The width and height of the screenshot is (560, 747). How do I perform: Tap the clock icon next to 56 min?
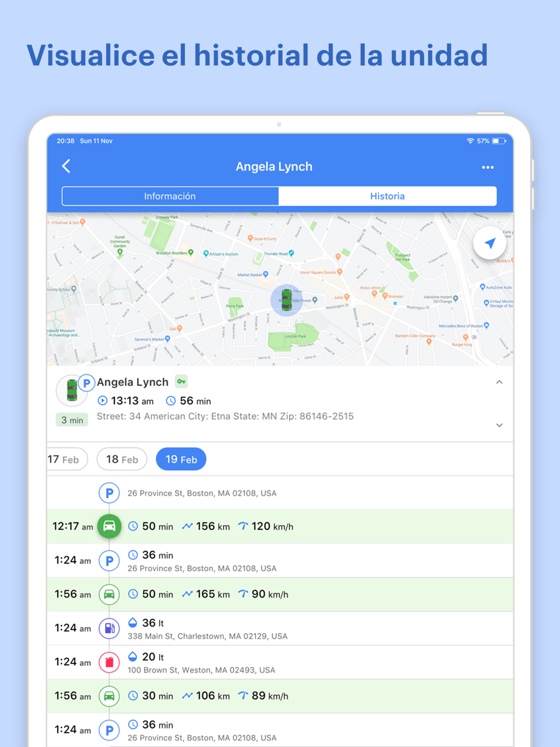pos(171,401)
